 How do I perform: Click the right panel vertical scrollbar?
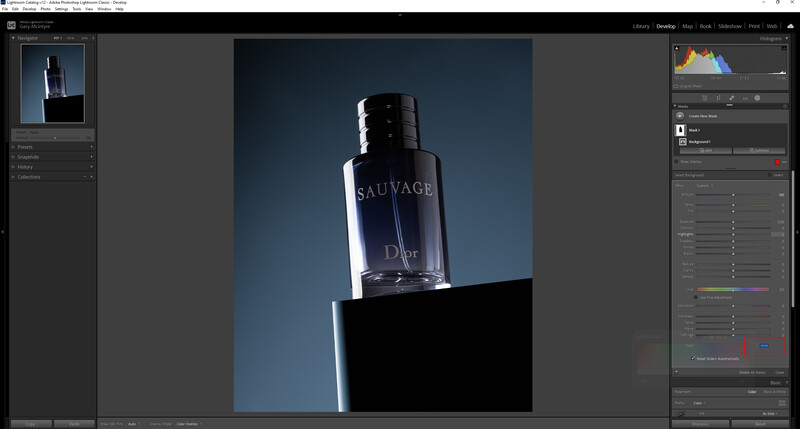pyautogui.click(x=793, y=239)
